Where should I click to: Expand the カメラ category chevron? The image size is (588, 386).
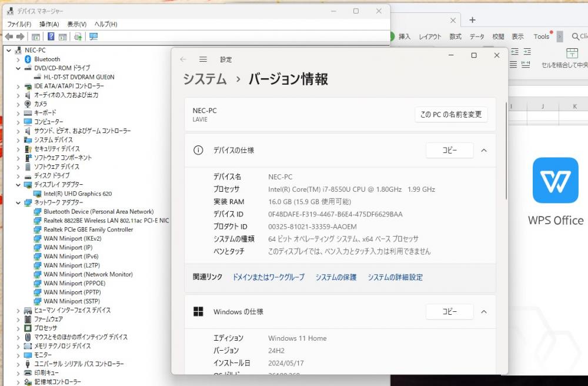point(18,104)
